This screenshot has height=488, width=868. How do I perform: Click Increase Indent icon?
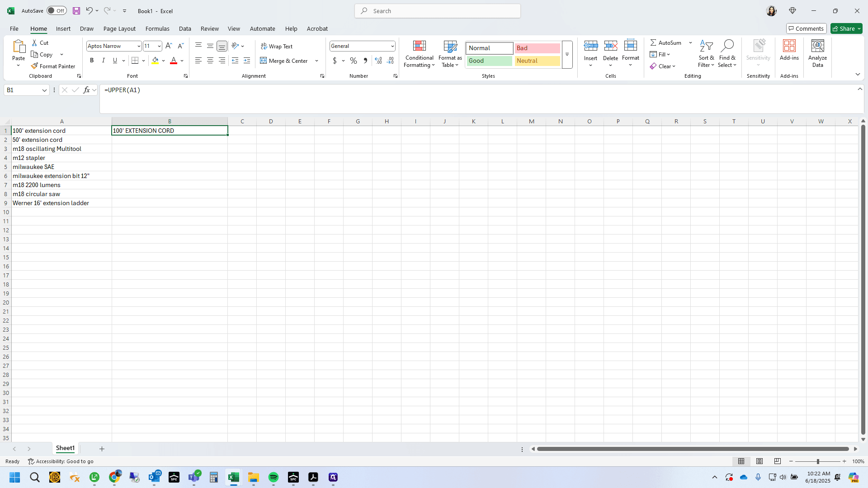[247, 61]
